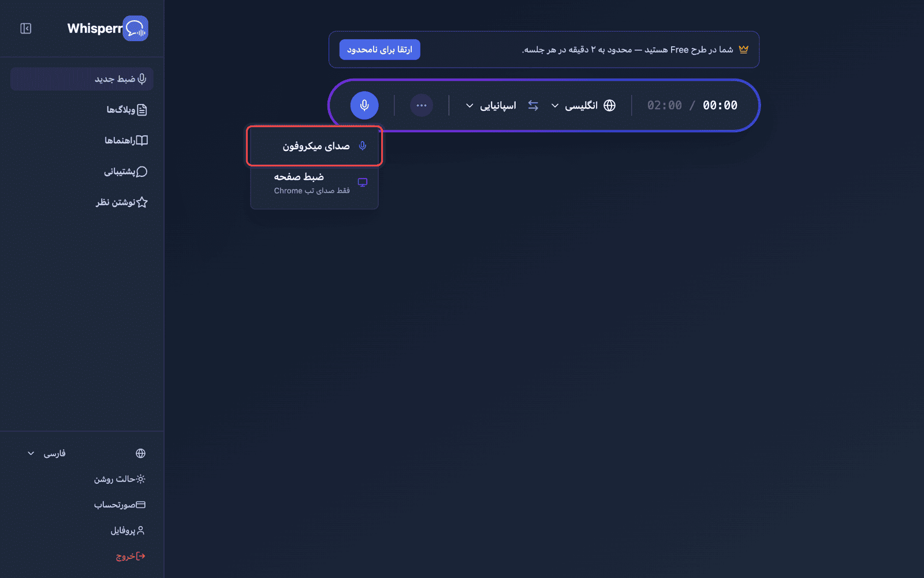Viewport: 924px width, 578px height.
Task: Click the chevron beside فارسی
Action: click(x=31, y=453)
